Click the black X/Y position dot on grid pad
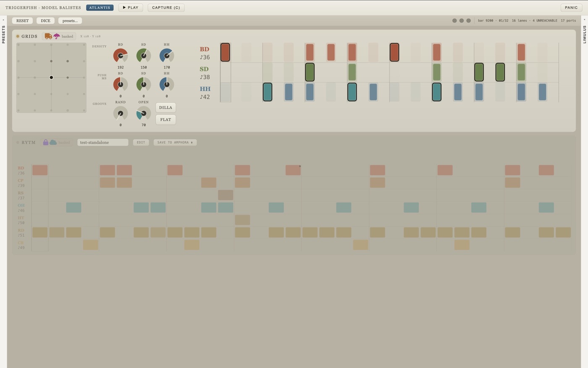Viewport: 588px width, 368px height. point(51,77)
